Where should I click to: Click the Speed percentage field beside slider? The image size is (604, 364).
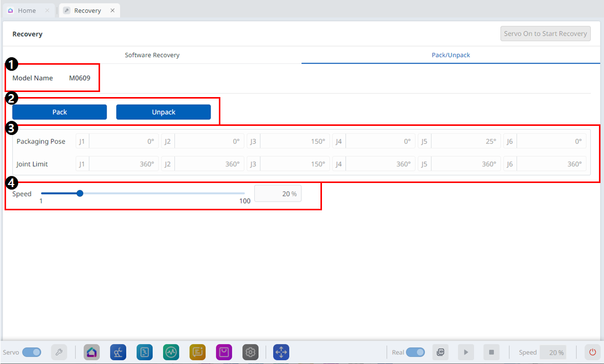point(277,194)
